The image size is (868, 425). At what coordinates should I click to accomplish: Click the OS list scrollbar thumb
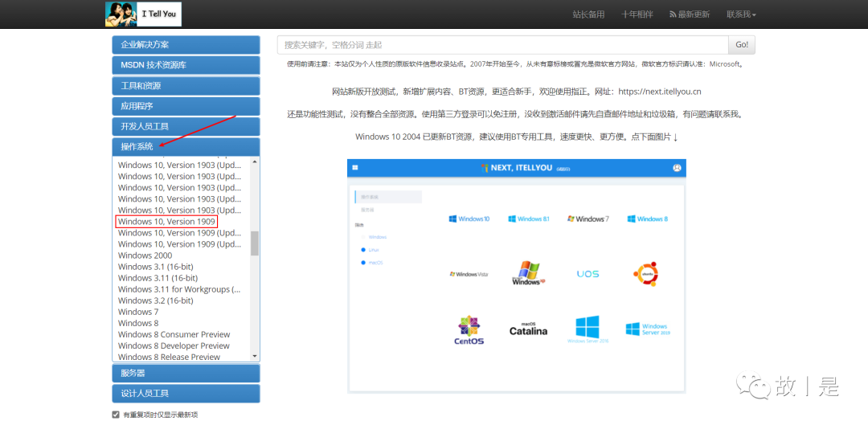pos(255,243)
